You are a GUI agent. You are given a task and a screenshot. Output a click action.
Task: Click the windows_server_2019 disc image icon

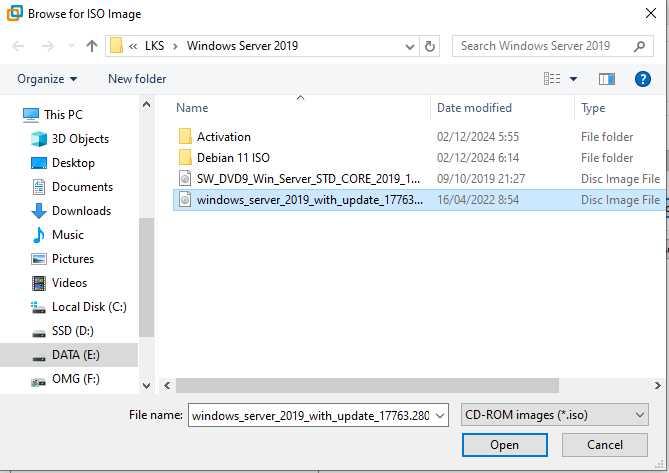click(x=185, y=200)
